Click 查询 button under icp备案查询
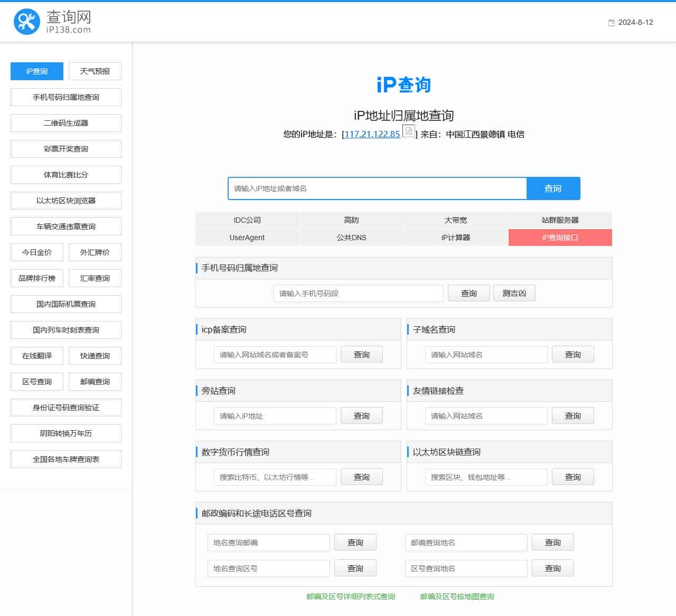The height and width of the screenshot is (616, 676). coord(362,355)
